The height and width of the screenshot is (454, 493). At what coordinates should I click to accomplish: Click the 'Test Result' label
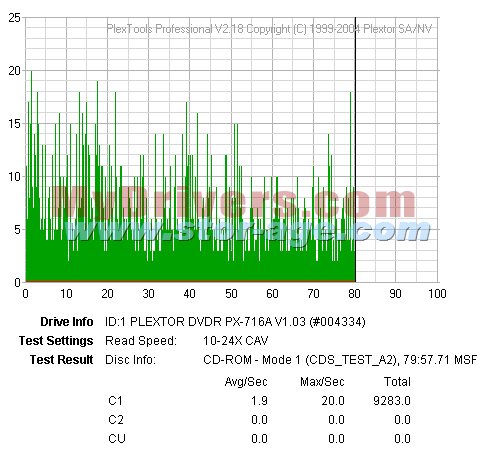pyautogui.click(x=62, y=360)
